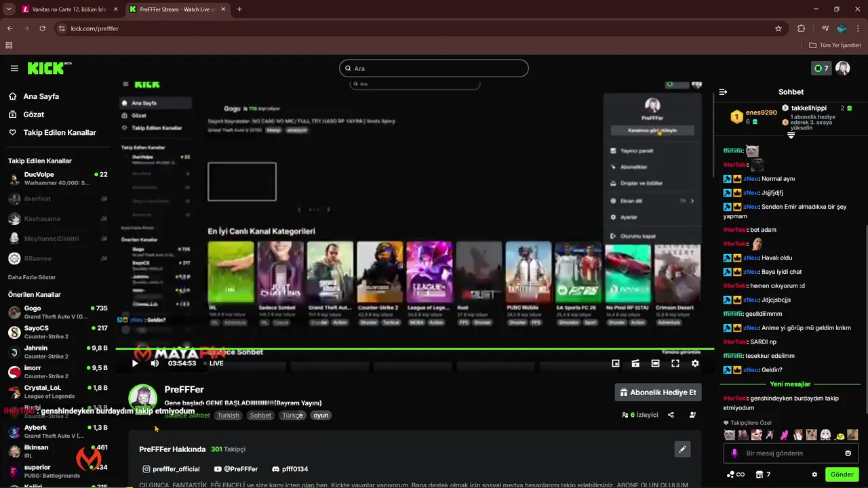Click enes9290 in gift leaderboard

pos(761,113)
